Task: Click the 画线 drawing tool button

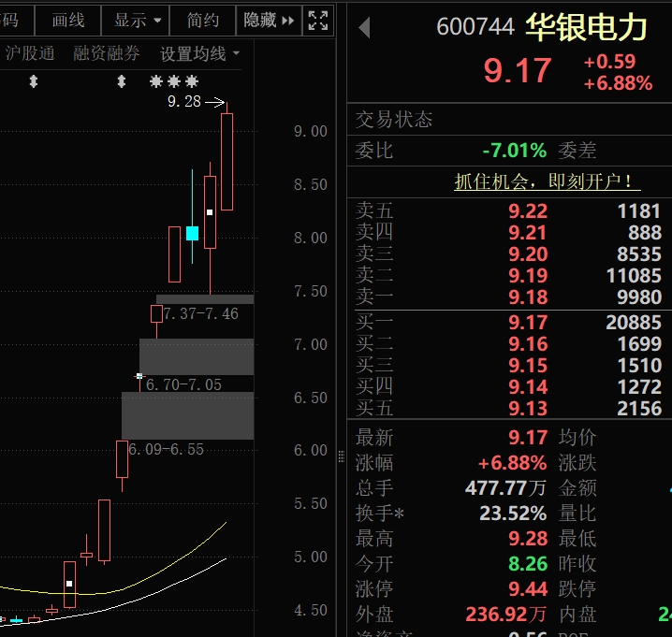Action: pos(67,21)
